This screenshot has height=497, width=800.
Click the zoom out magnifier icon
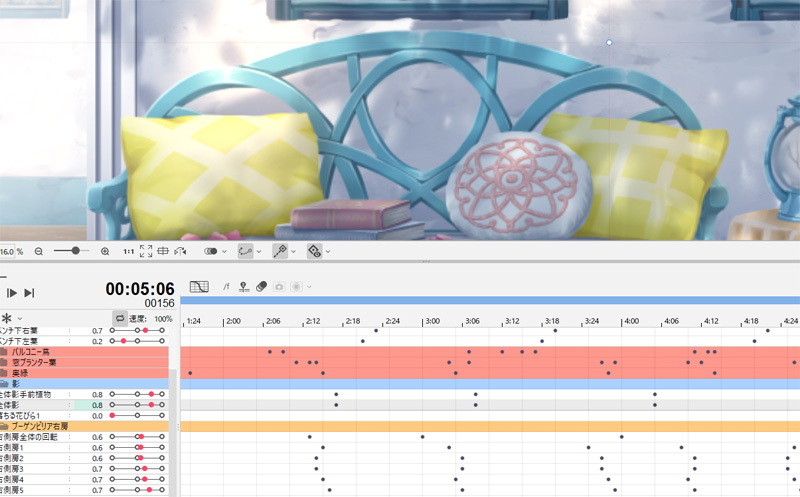point(39,251)
